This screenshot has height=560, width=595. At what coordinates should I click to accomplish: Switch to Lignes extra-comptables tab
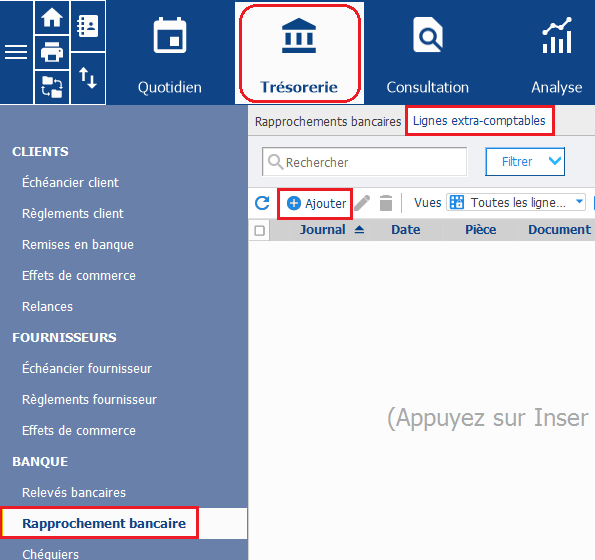pyautogui.click(x=479, y=121)
